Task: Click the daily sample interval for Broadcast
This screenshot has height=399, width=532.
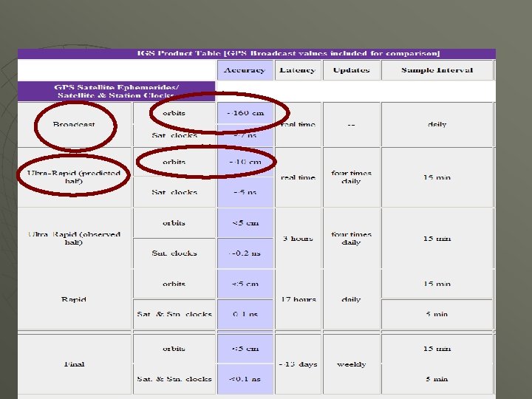Action: [x=437, y=125]
